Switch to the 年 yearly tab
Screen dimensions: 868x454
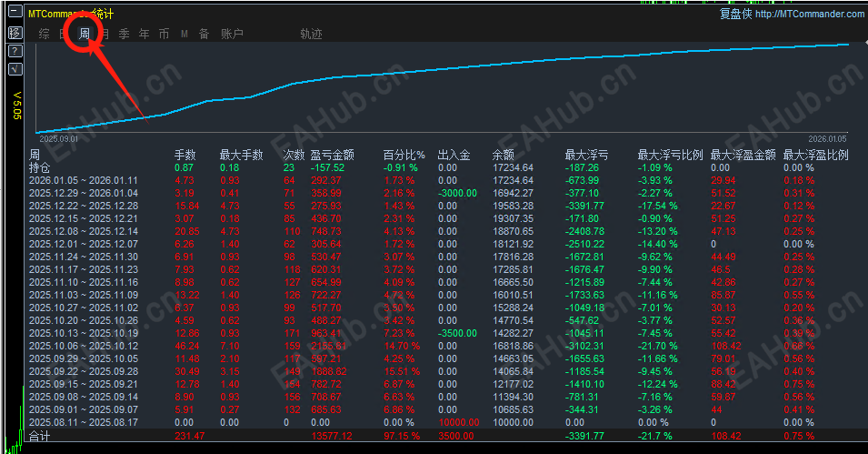coord(144,34)
